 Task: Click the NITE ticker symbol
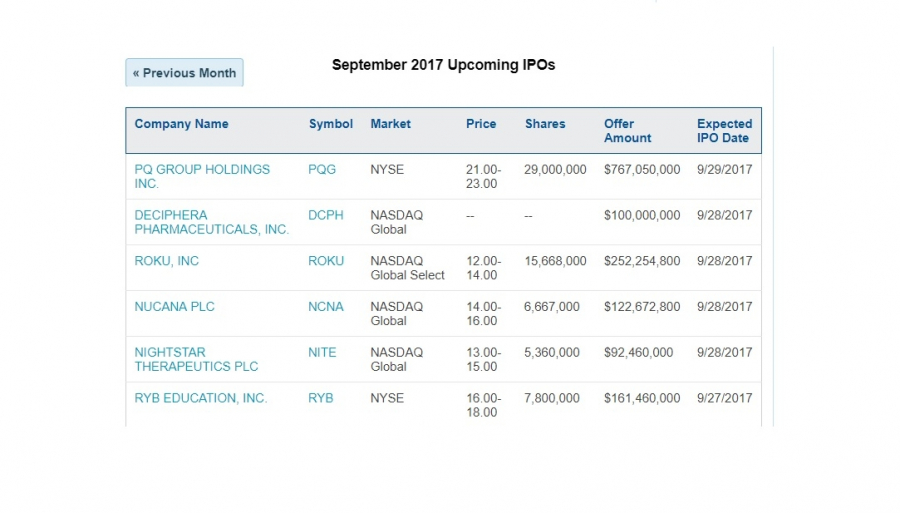click(322, 353)
